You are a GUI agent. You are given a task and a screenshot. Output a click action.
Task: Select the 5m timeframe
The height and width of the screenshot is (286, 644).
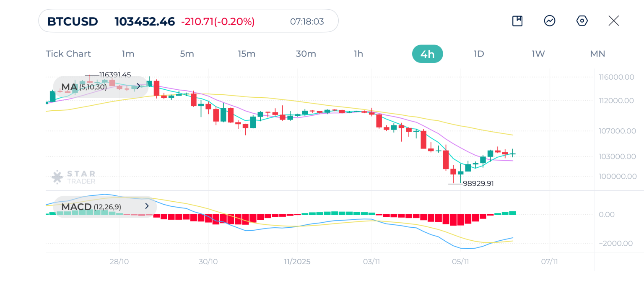click(x=187, y=54)
